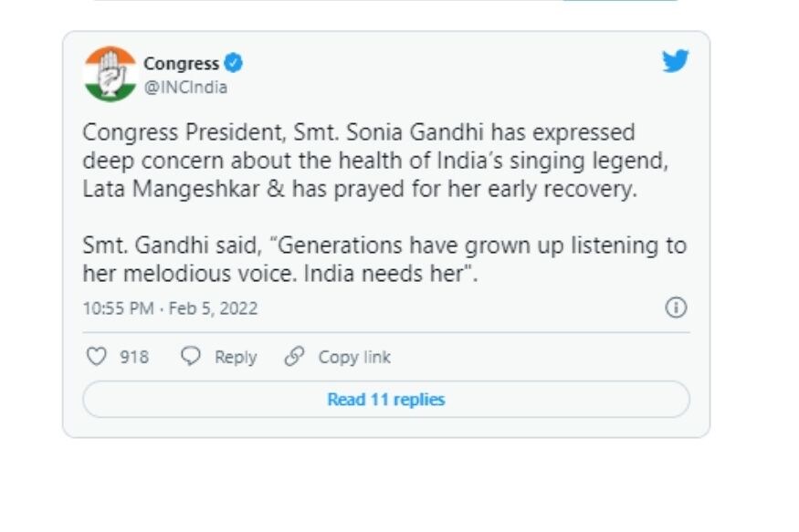Open the tweet info via the circled-i icon

tap(674, 308)
